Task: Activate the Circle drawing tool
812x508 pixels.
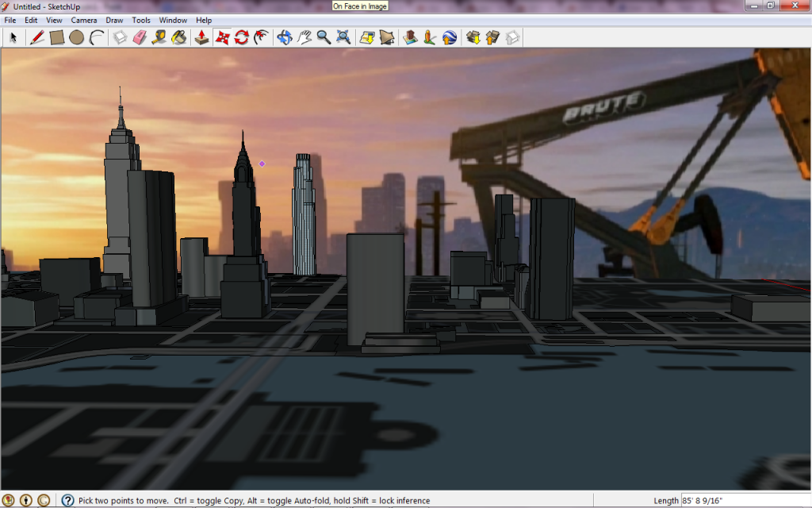Action: click(x=76, y=37)
